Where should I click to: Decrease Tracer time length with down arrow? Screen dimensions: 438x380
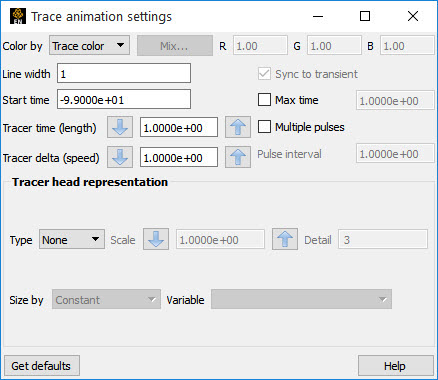(120, 127)
